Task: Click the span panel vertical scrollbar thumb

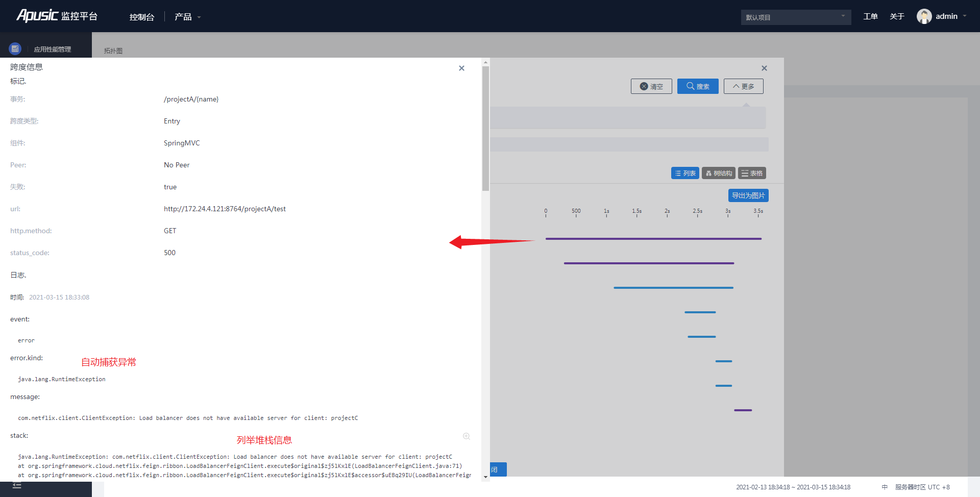Action: click(x=485, y=128)
